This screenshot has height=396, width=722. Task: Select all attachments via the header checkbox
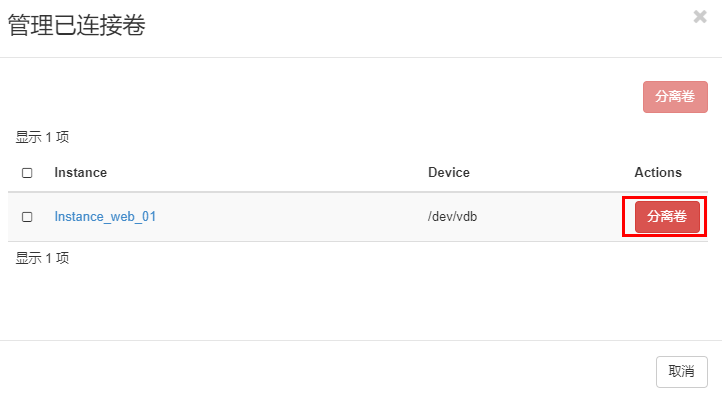[x=27, y=173]
